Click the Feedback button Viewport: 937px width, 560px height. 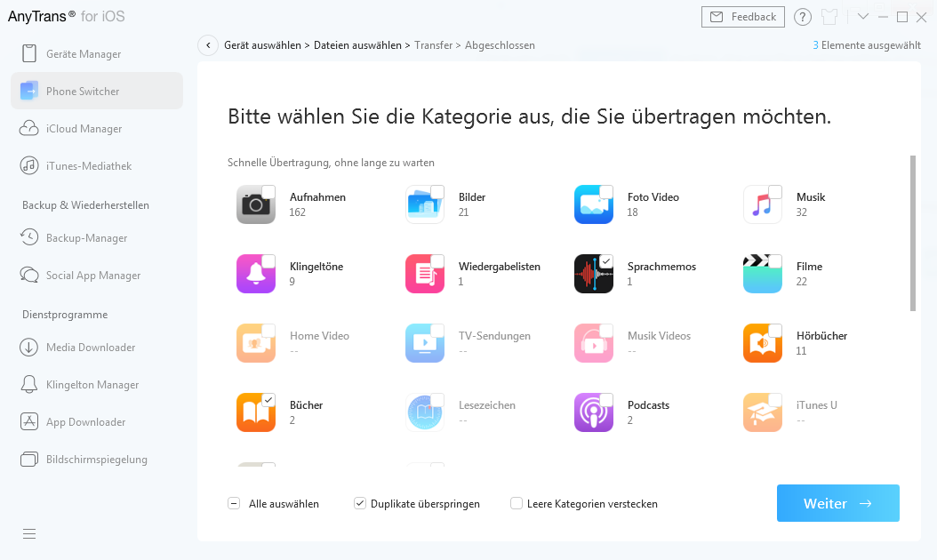(743, 17)
